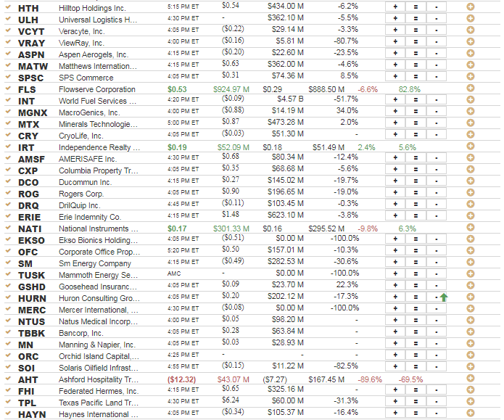Image resolution: width=504 pixels, height=420 pixels.
Task: Click the checkmark icon beside TPL
Action: (x=9, y=401)
